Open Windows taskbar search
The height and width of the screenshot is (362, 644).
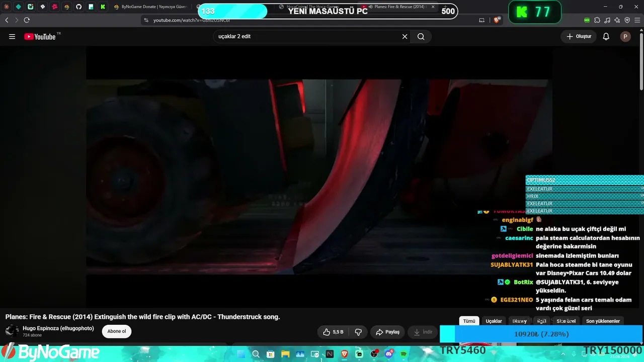coord(256,354)
